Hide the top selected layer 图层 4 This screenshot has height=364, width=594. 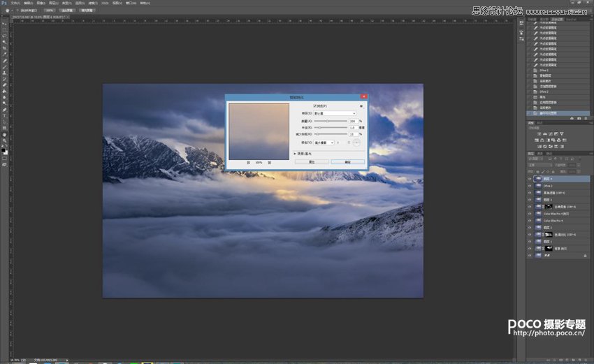click(530, 179)
